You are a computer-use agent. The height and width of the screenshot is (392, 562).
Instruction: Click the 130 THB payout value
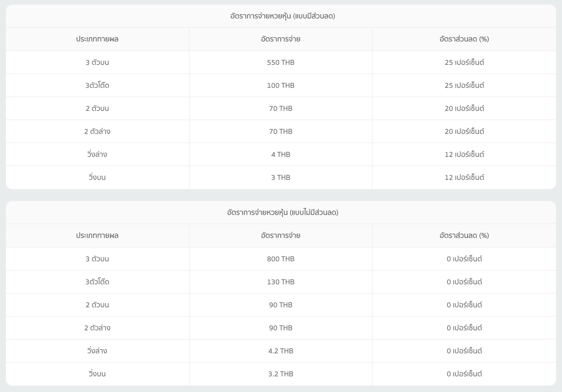click(281, 282)
